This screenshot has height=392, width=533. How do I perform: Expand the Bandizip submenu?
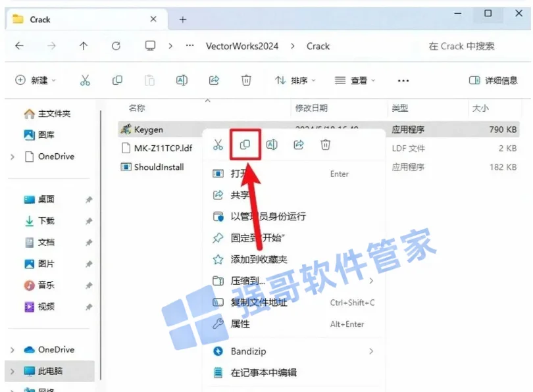[371, 351]
